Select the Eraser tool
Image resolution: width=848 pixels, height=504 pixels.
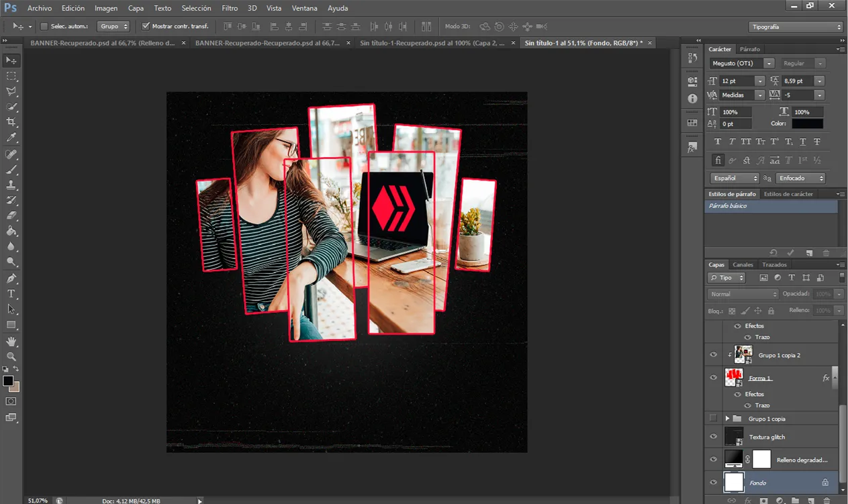pyautogui.click(x=11, y=216)
